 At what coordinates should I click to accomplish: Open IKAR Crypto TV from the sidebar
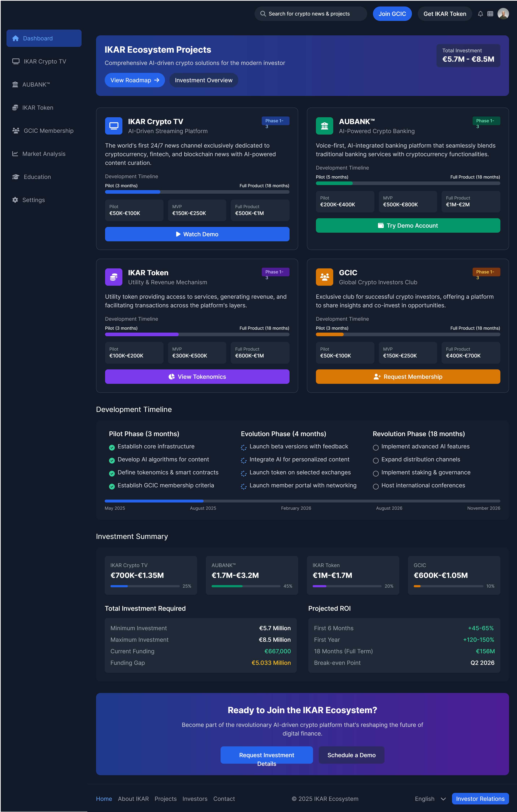coord(44,61)
